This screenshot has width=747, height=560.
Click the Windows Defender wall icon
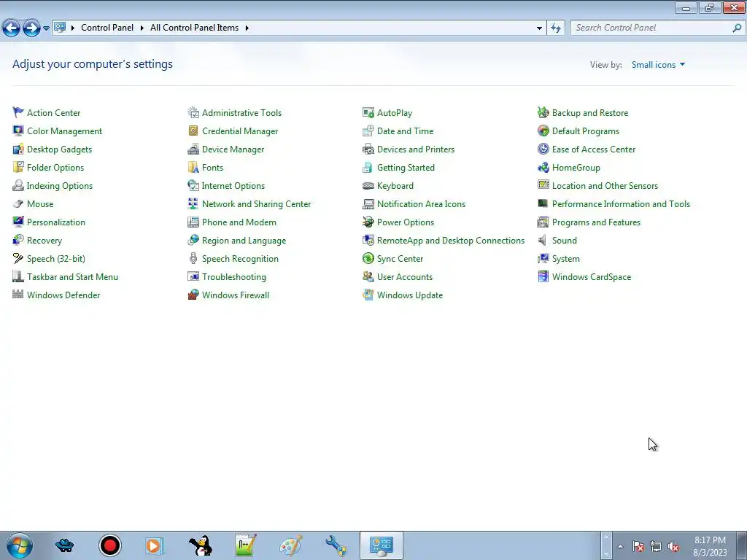tap(18, 295)
